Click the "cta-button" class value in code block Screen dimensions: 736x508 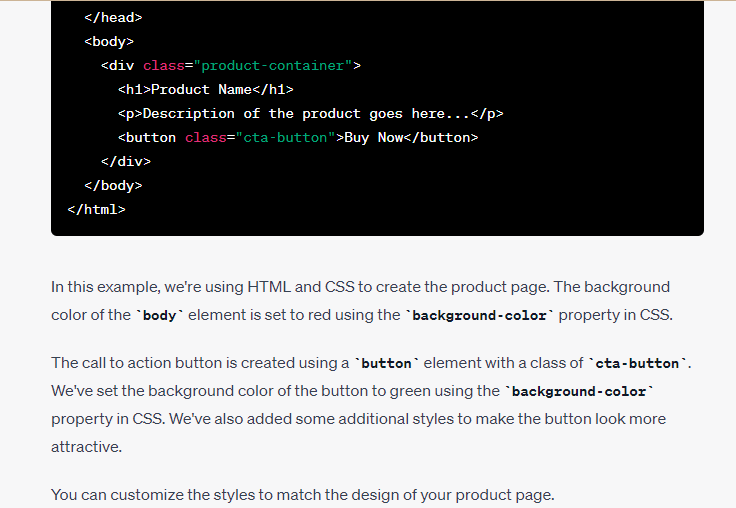(x=285, y=138)
